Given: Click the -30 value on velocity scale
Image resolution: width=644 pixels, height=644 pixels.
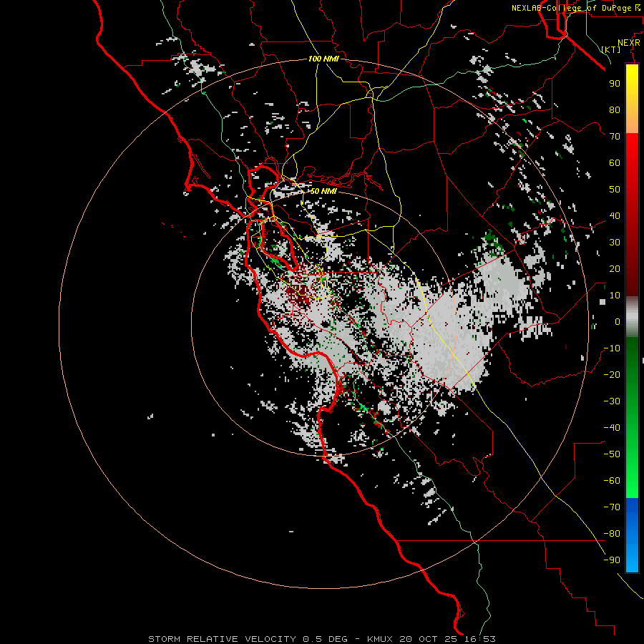Looking at the screenshot, I should coord(612,401).
